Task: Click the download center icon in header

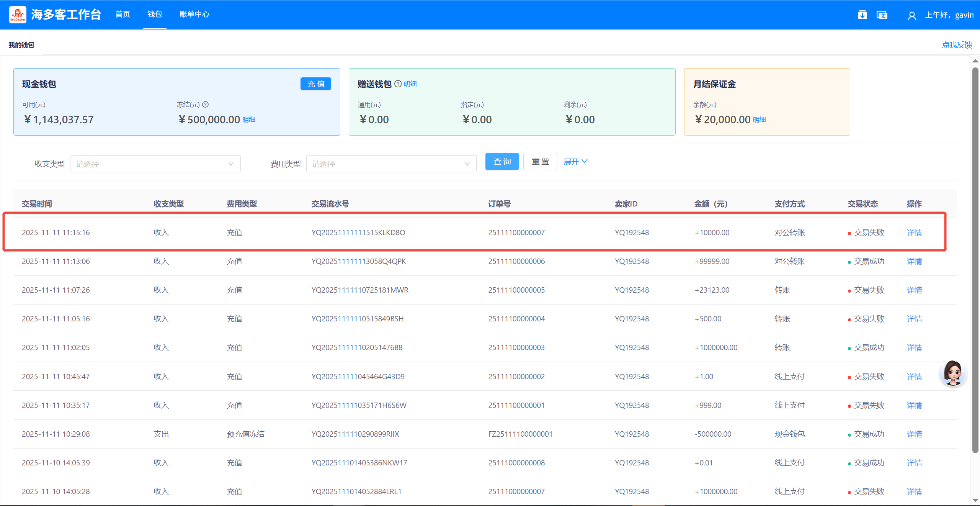Action: tap(862, 15)
